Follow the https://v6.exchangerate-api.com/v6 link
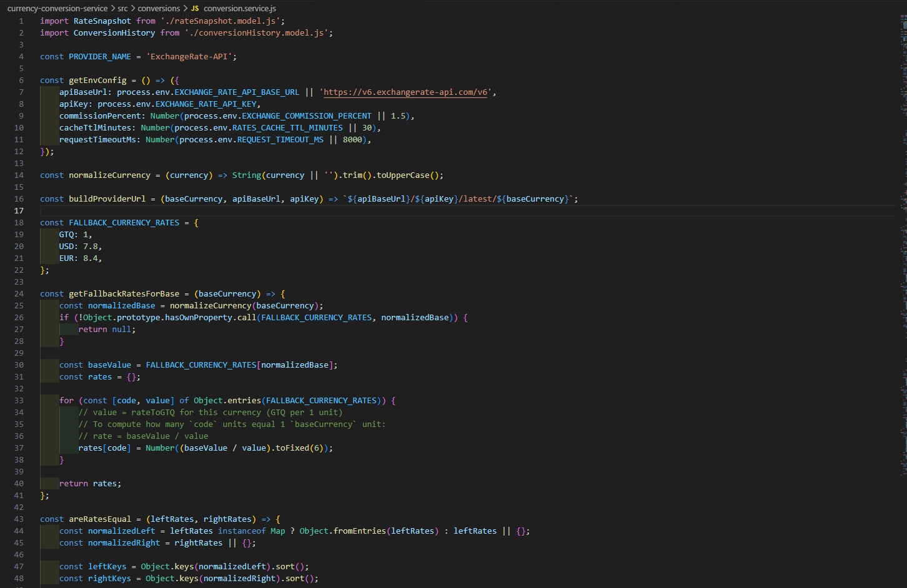This screenshot has height=588, width=907. click(406, 92)
